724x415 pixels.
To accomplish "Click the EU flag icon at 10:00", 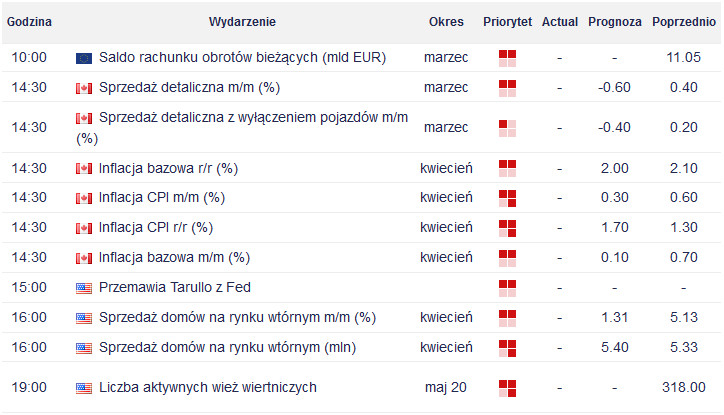I will coord(84,58).
